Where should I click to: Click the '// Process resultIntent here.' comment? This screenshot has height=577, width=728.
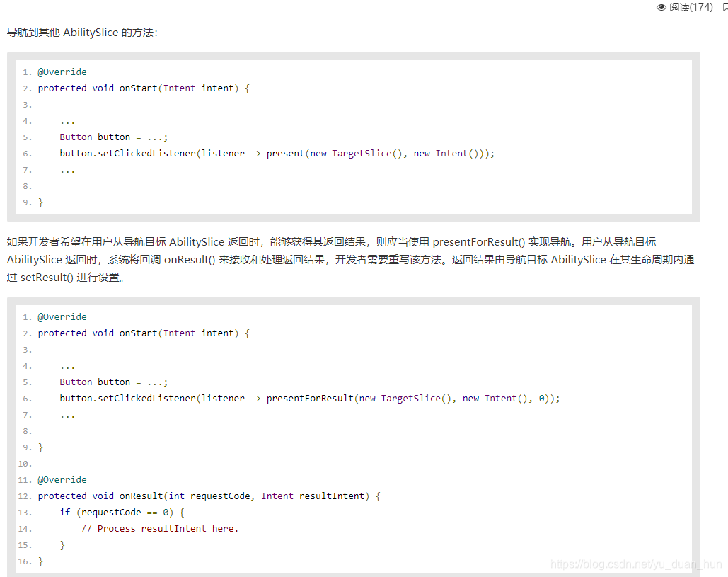tap(160, 529)
